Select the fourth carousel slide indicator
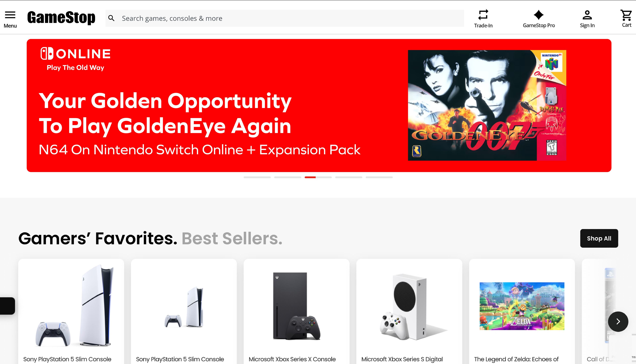Viewport: 636px width, 364px height. click(x=348, y=177)
